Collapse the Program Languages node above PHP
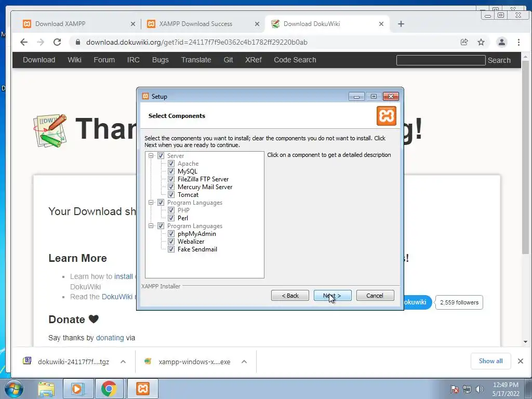 pyautogui.click(x=151, y=203)
